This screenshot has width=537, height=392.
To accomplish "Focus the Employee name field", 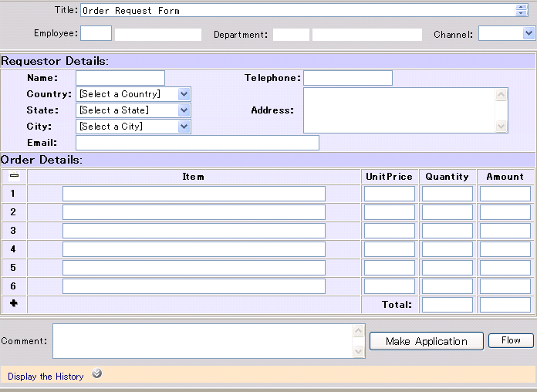I will (158, 35).
